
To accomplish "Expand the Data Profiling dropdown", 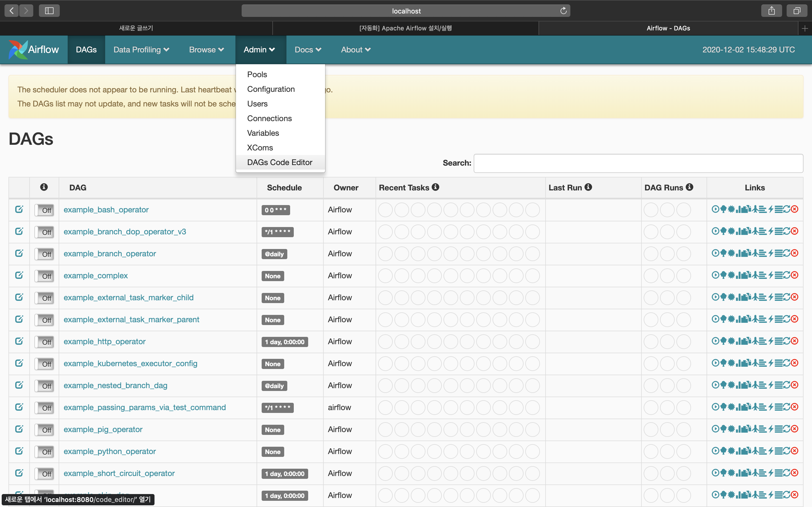I will tap(141, 50).
